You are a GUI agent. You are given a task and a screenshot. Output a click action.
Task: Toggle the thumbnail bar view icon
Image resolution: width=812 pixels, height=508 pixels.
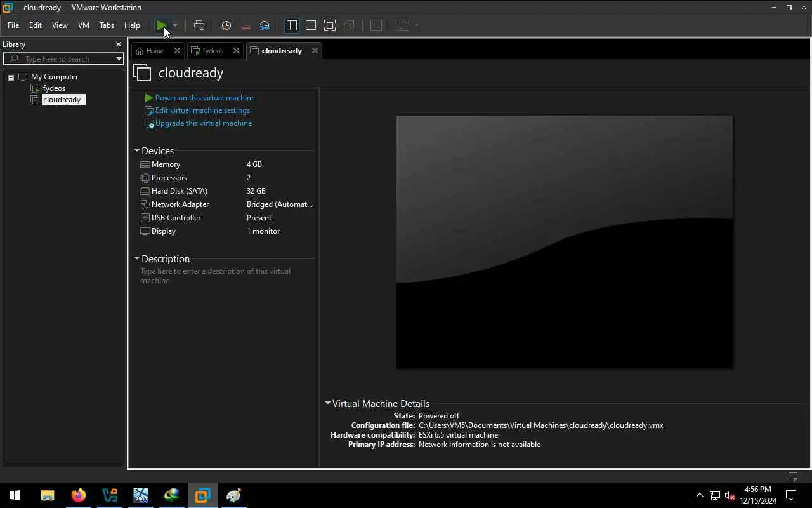click(x=311, y=25)
